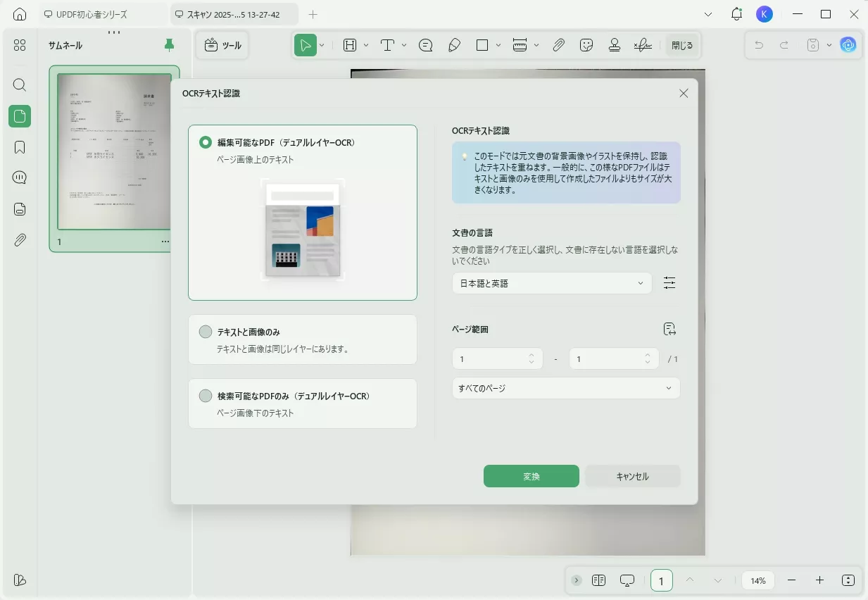Open the search sidebar icon
Screen dimensions: 868x600
pyautogui.click(x=20, y=85)
